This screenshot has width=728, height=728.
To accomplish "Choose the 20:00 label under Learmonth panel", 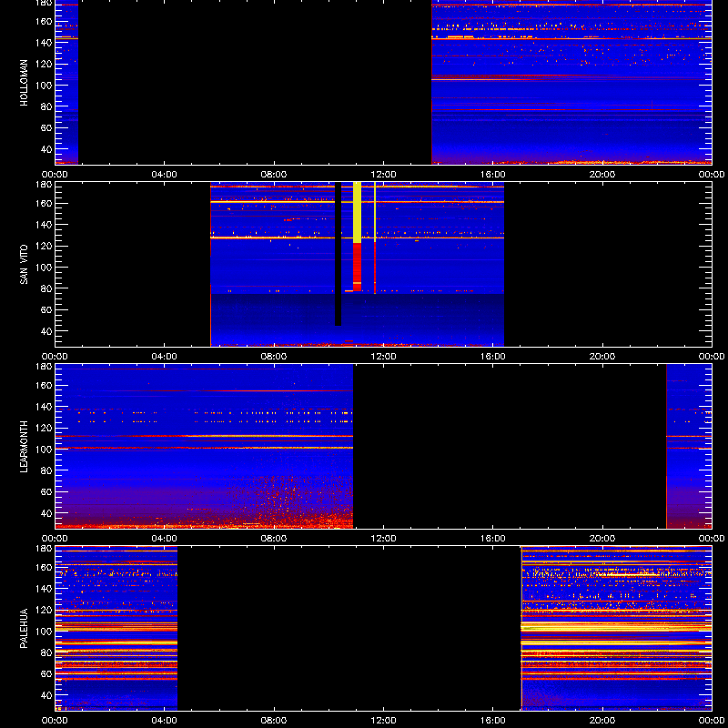I will [x=602, y=539].
